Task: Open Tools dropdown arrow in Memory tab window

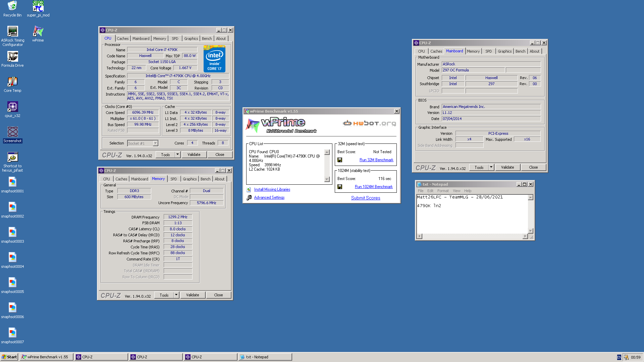Action: [176, 295]
